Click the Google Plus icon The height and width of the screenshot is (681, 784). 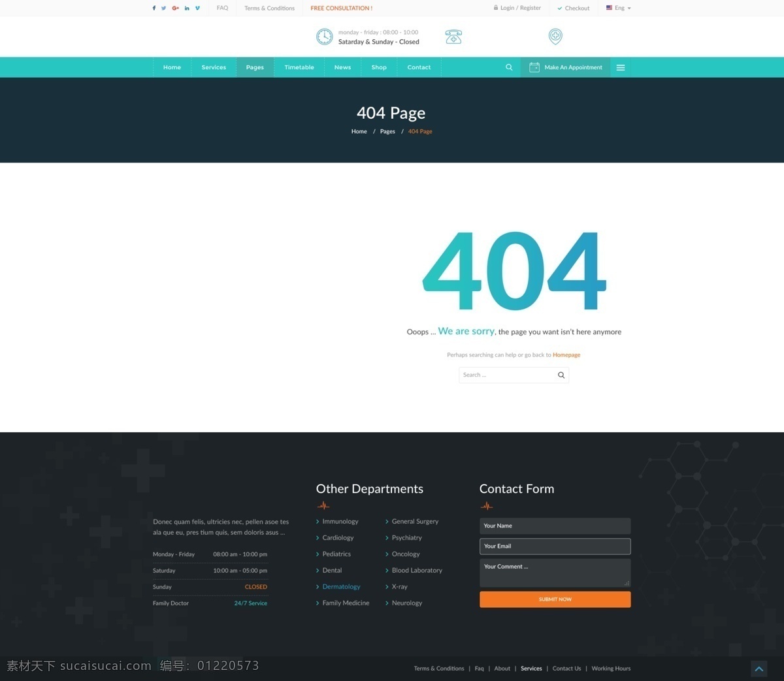175,8
